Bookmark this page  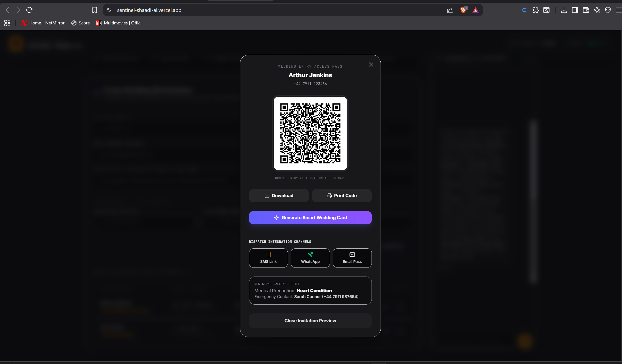point(94,10)
